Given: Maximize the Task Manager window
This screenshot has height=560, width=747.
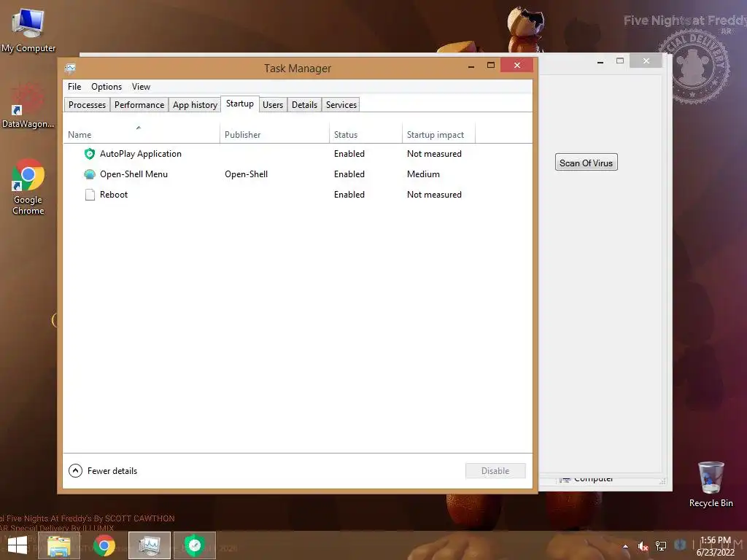Looking at the screenshot, I should pos(491,65).
